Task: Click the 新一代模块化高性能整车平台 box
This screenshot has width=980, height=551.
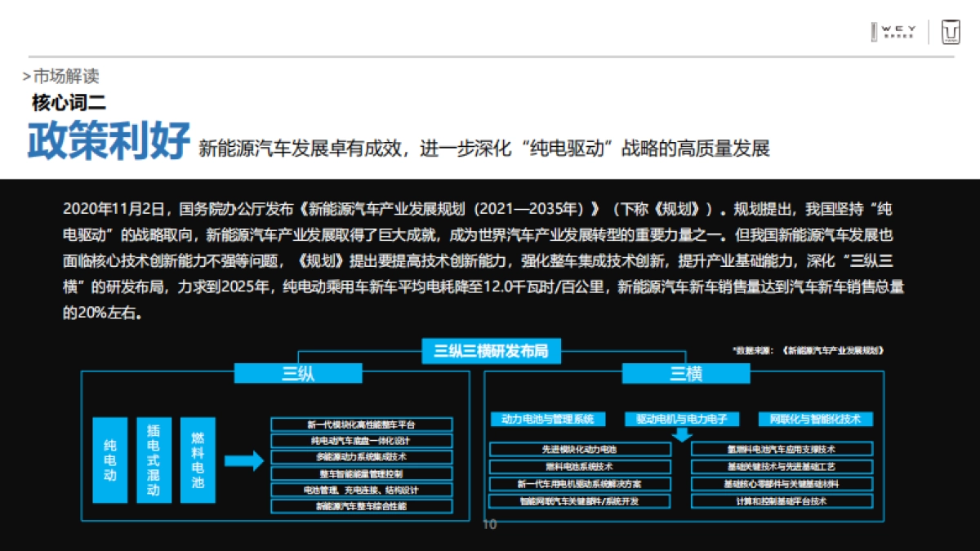Action: coord(362,423)
